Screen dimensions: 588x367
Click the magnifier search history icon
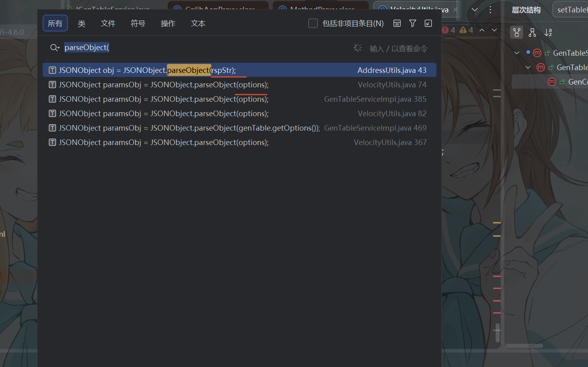(x=55, y=48)
